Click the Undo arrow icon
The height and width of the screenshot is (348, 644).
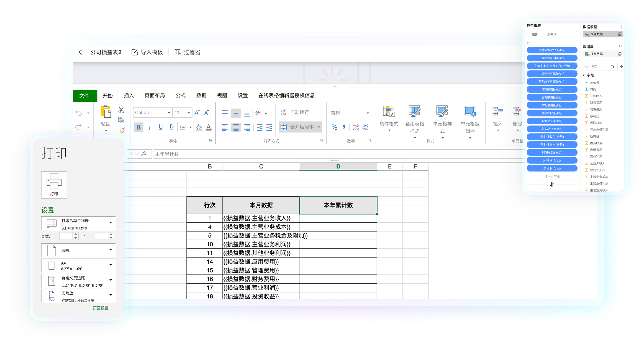tap(79, 113)
